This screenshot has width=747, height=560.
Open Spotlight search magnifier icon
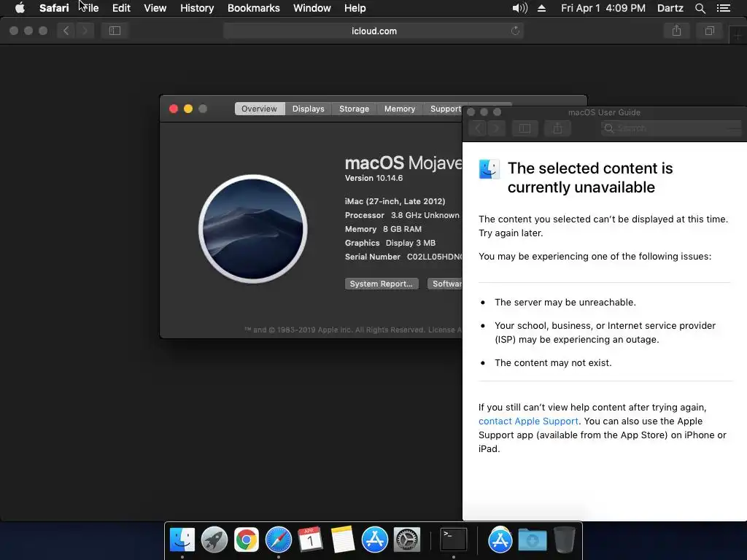[x=700, y=8]
